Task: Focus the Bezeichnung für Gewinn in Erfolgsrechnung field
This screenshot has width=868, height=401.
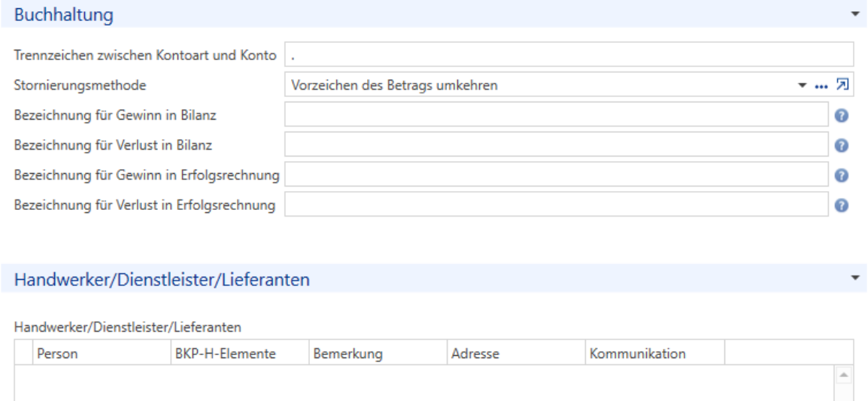Action: (557, 174)
